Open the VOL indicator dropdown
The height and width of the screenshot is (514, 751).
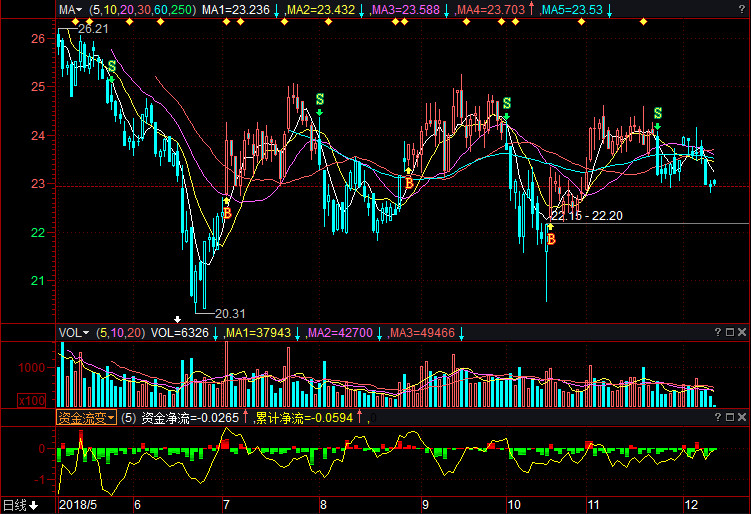pyautogui.click(x=73, y=332)
